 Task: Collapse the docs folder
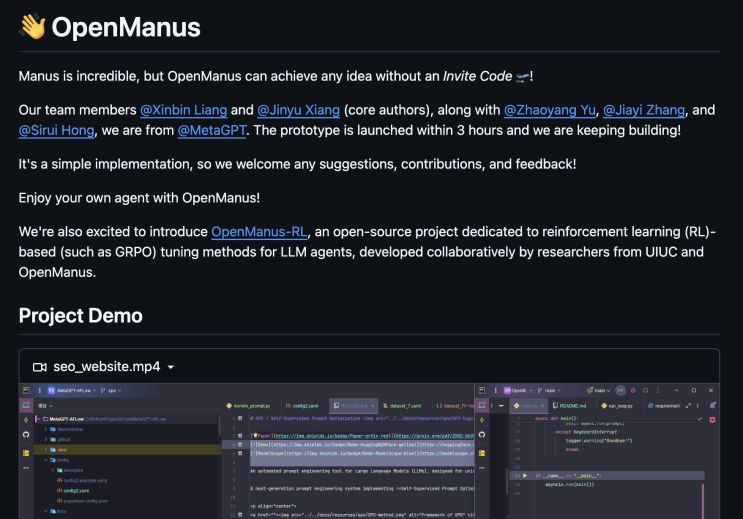click(x=46, y=511)
